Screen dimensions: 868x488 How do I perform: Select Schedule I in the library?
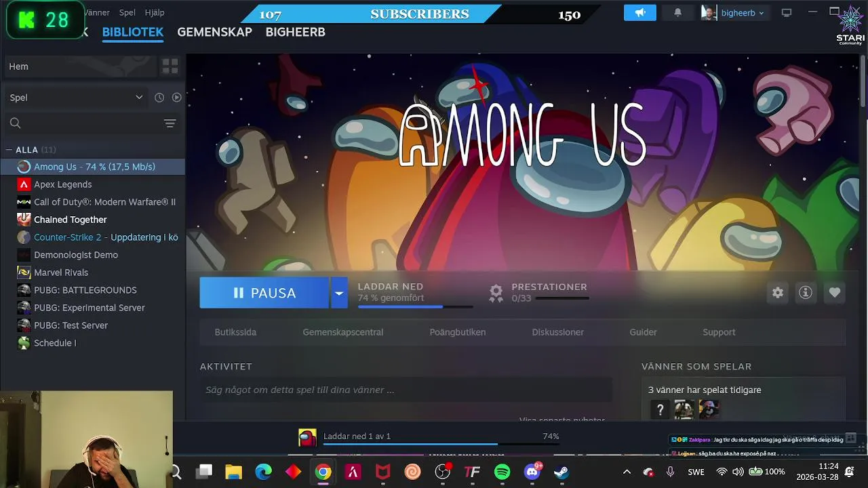[x=92, y=343]
